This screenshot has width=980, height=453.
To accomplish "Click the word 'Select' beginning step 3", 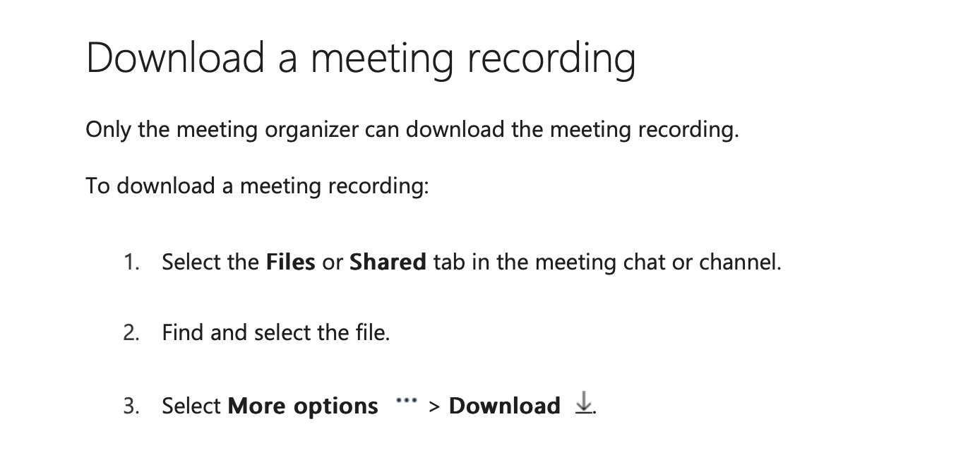I will (x=192, y=406).
